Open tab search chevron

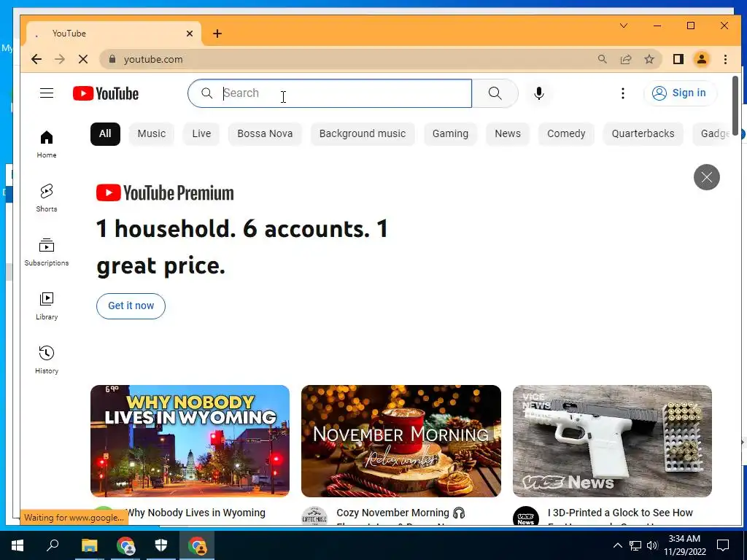[623, 26]
